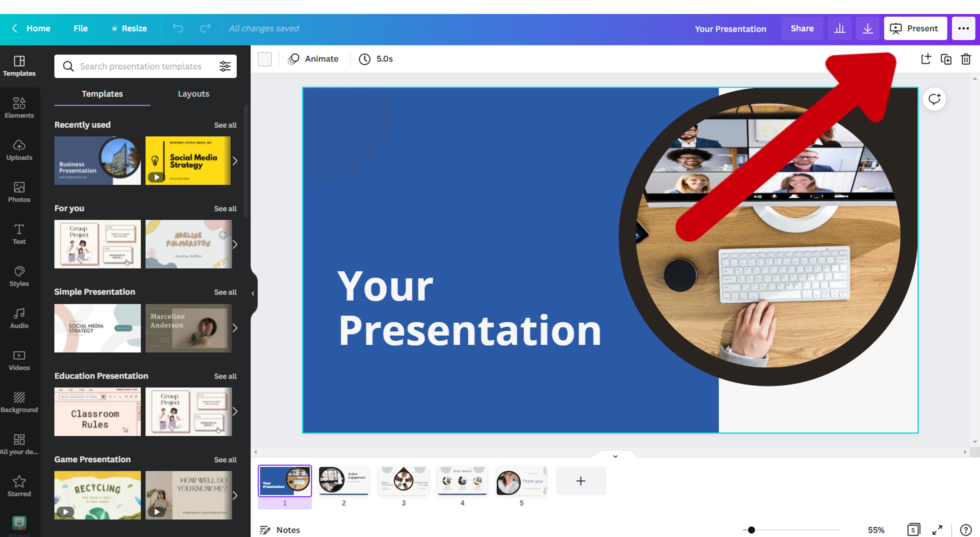980x537 pixels.
Task: Open grid view page count icon
Action: 913,530
